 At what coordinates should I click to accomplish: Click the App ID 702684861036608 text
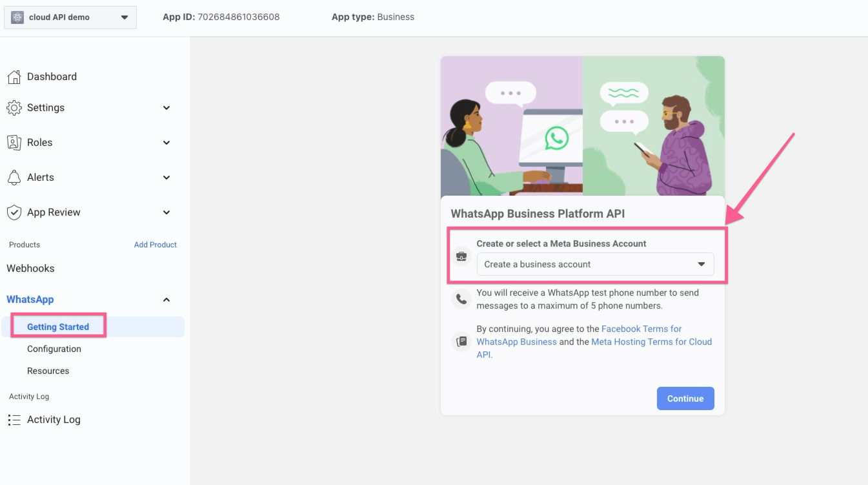tap(221, 17)
